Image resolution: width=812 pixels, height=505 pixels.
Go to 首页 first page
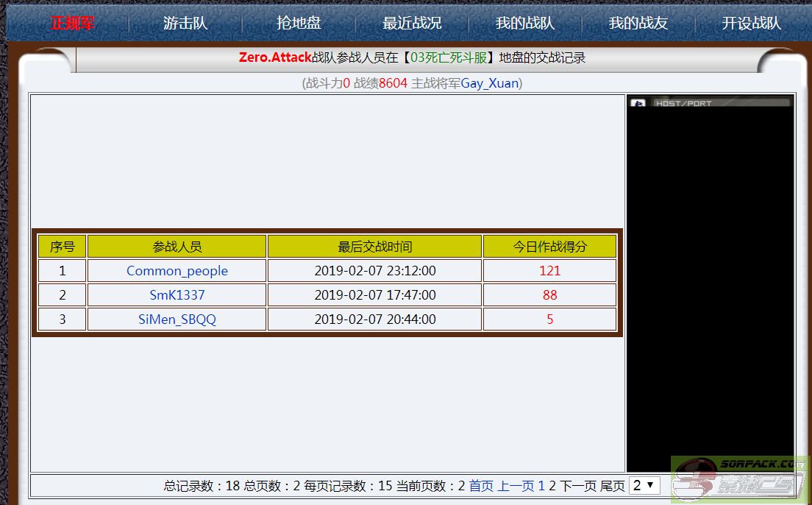point(481,486)
